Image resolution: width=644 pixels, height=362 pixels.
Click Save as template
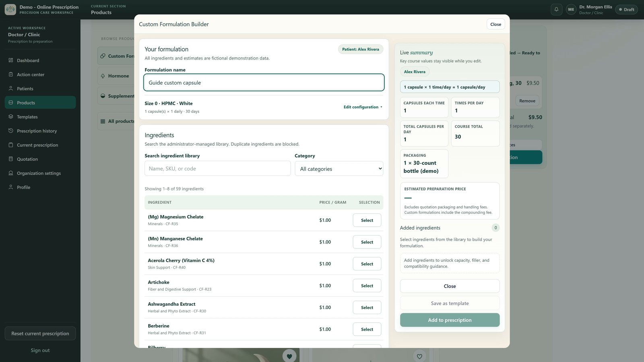[x=450, y=303]
